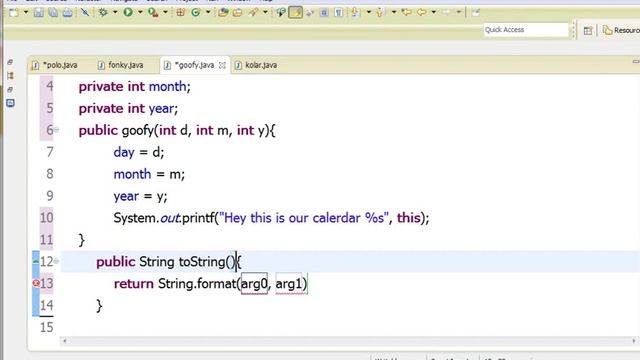Open the Search dropdown arrow
The width and height of the screenshot is (640, 360).
[265, 13]
